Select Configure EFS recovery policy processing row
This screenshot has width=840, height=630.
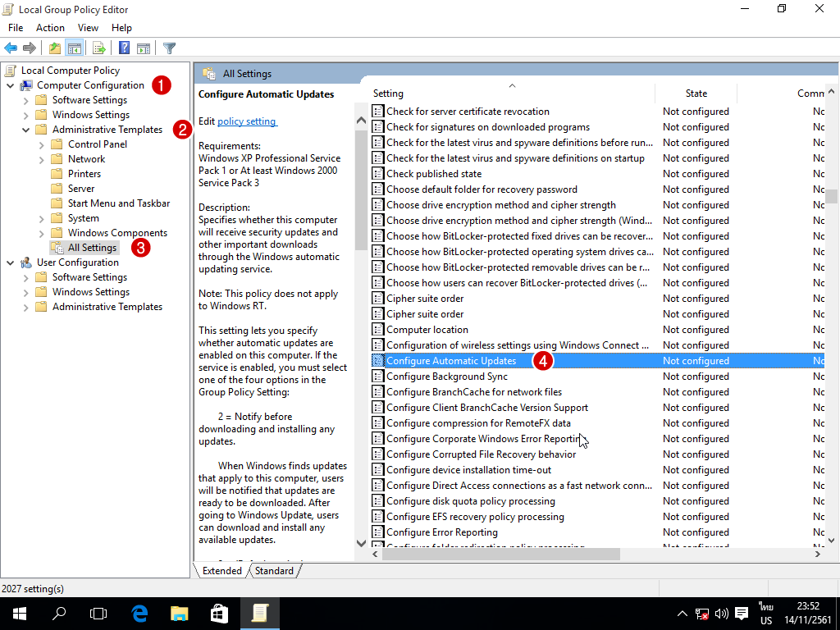pyautogui.click(x=597, y=517)
